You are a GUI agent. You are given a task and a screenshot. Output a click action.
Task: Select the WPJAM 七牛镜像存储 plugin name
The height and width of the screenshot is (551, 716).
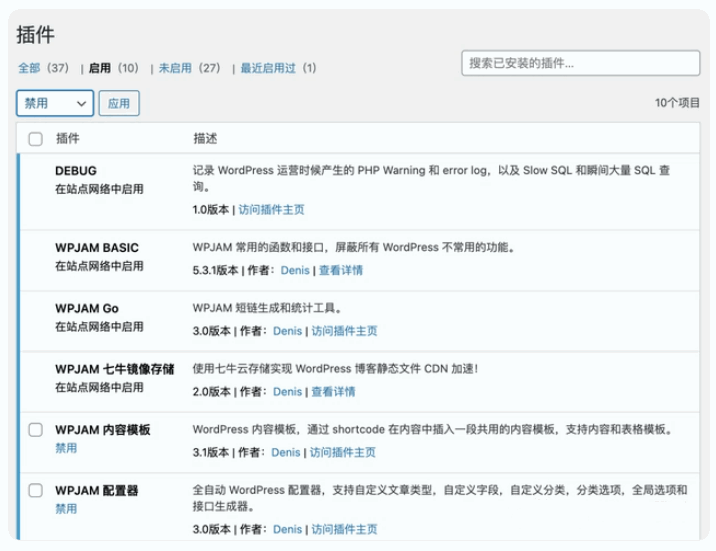[115, 369]
